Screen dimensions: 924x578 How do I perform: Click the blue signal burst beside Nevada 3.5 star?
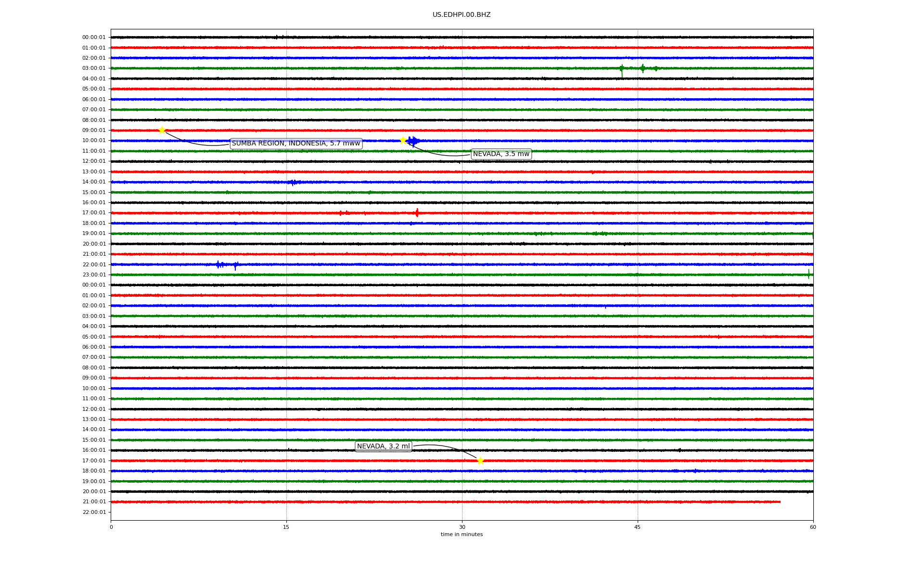click(x=413, y=141)
